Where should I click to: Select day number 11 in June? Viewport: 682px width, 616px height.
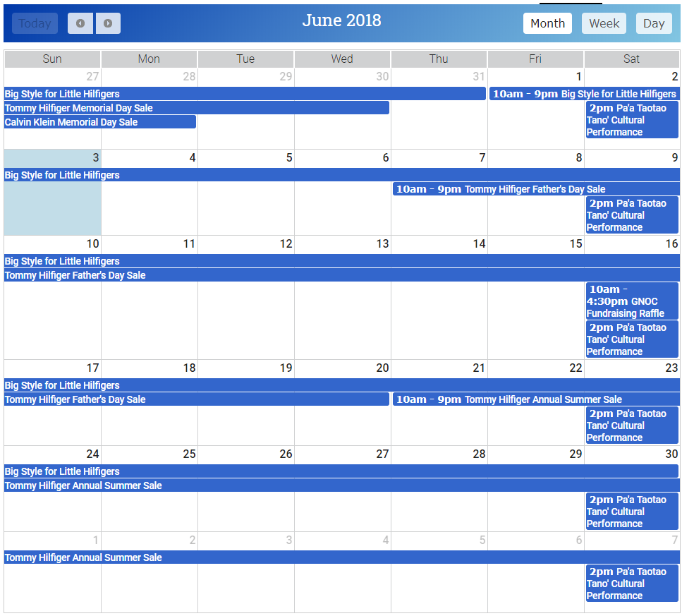click(x=189, y=243)
